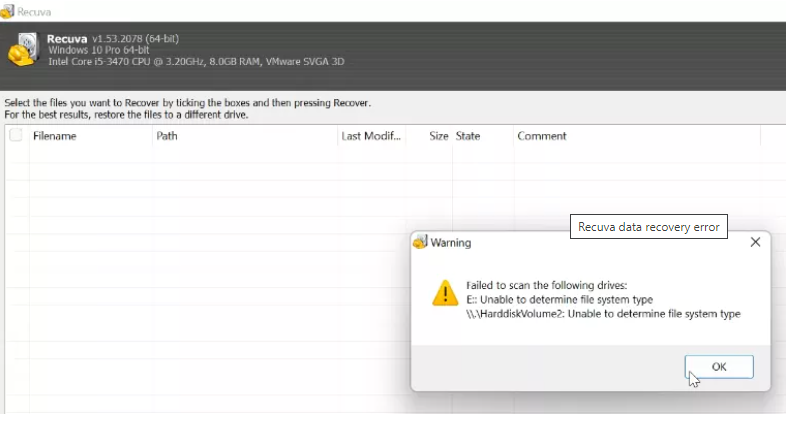Click the Comment column header
The image size is (794, 426).
point(542,136)
